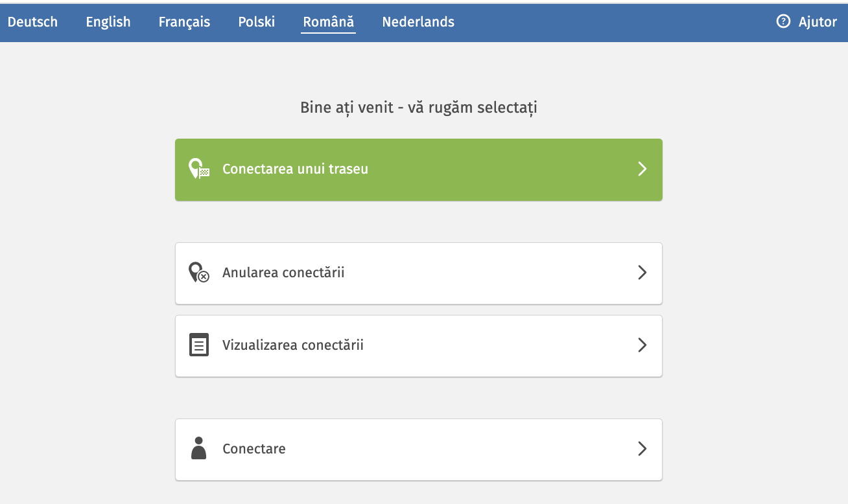The image size is (848, 504).
Task: Keep Română selected in the menu
Action: click(328, 21)
